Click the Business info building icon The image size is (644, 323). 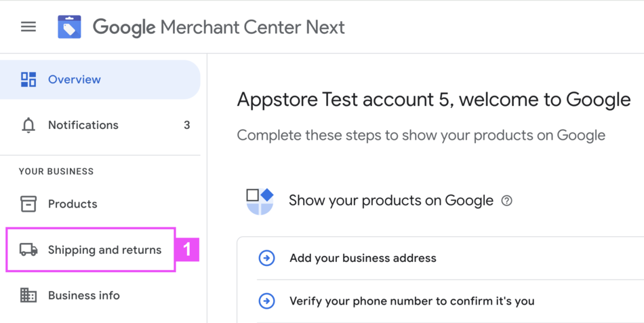[x=28, y=295]
